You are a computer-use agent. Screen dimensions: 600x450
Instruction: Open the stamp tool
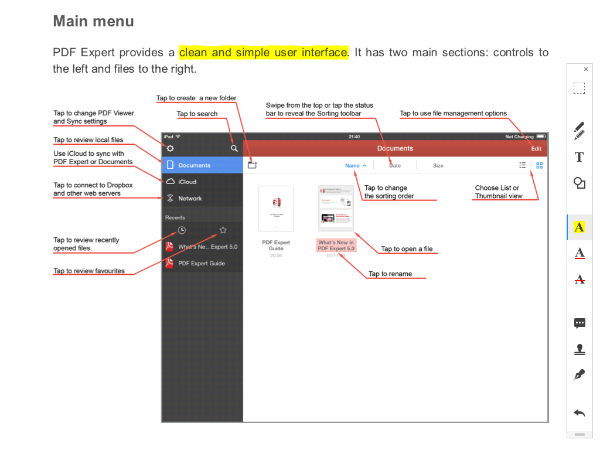click(579, 349)
